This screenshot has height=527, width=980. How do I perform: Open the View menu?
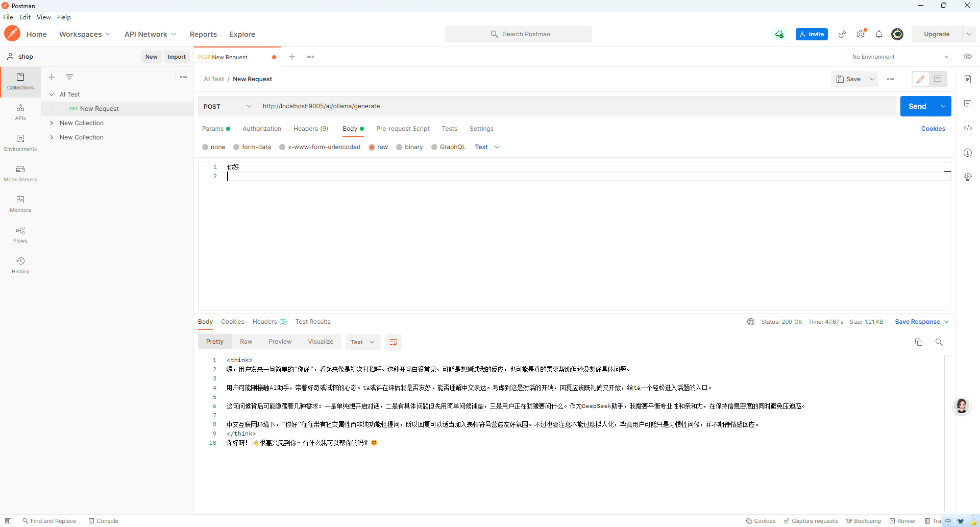tap(43, 17)
